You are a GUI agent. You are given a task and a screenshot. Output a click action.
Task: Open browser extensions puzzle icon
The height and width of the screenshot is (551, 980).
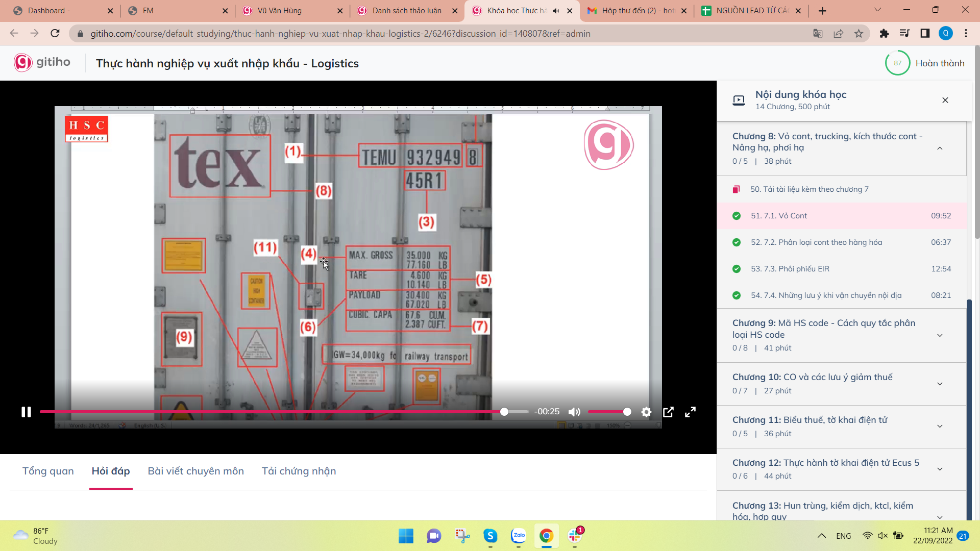coord(884,34)
